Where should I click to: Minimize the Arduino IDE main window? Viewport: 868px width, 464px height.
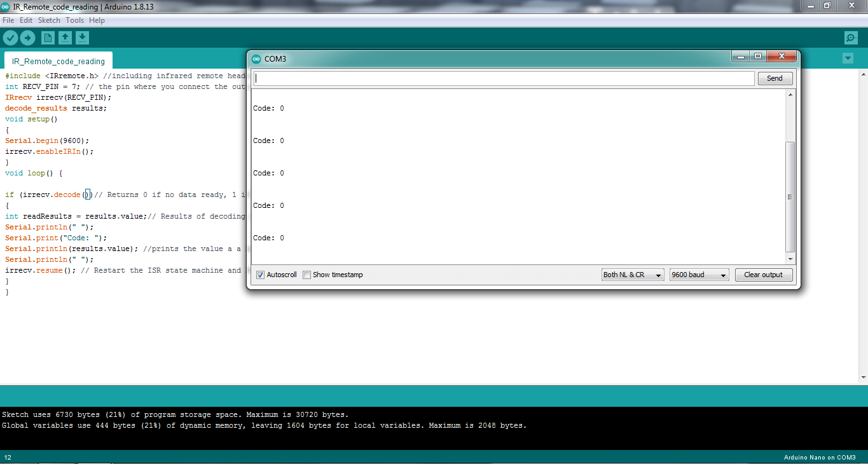tap(811, 5)
